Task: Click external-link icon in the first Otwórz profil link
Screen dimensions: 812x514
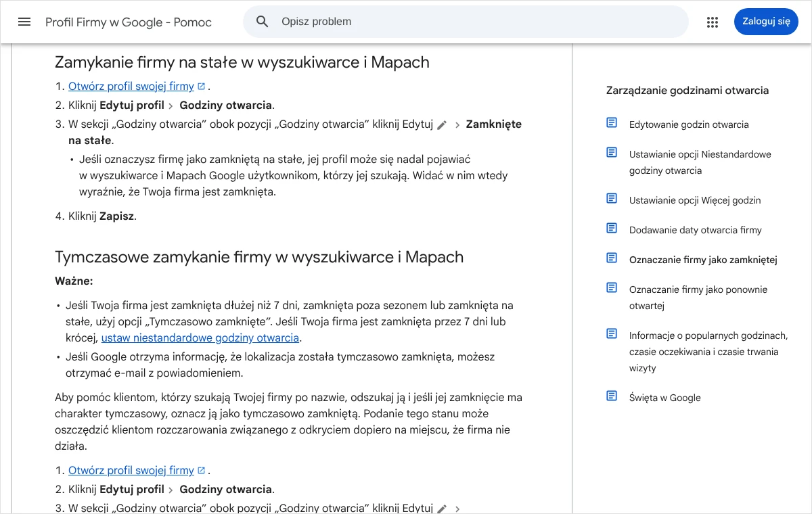Action: click(x=201, y=87)
